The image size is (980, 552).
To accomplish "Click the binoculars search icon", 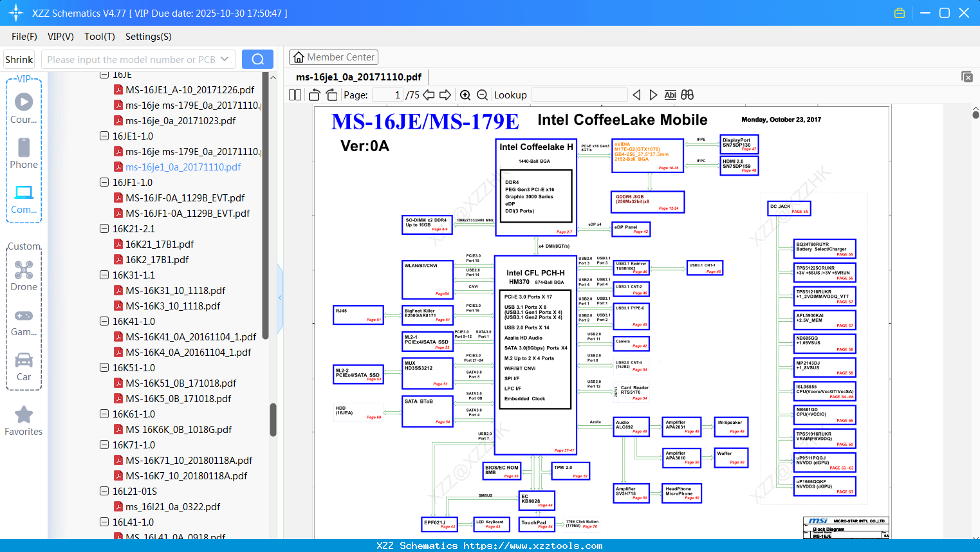I will coord(687,95).
